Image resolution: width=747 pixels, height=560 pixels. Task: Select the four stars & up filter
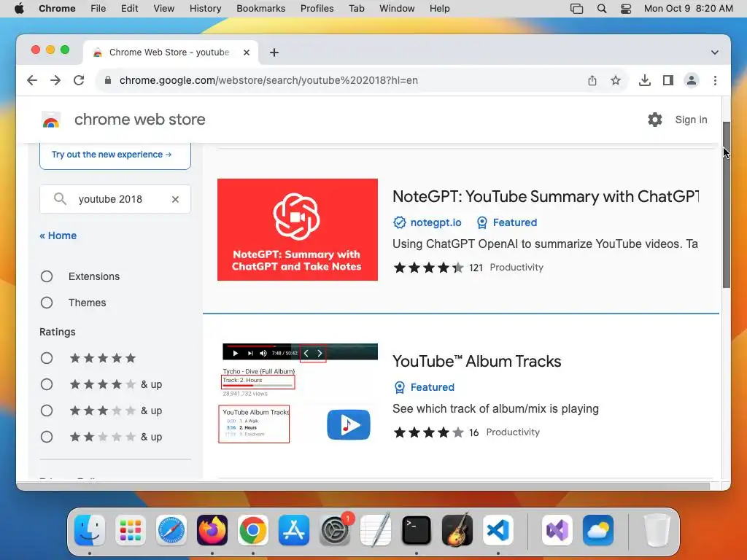tap(47, 384)
